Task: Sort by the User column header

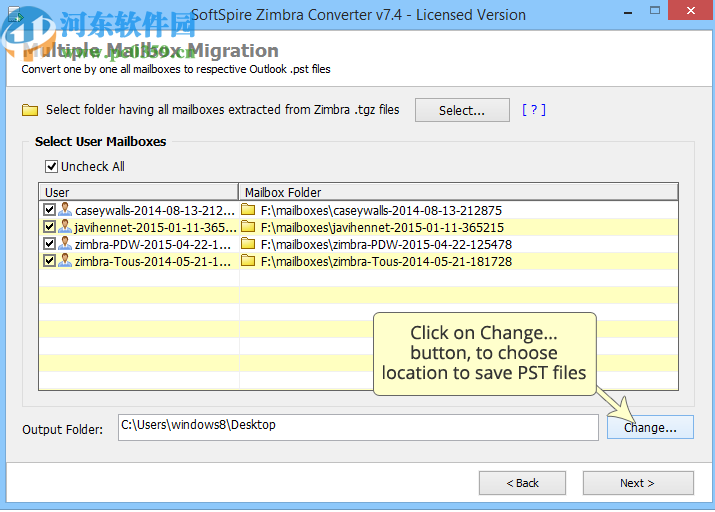Action: coord(139,192)
